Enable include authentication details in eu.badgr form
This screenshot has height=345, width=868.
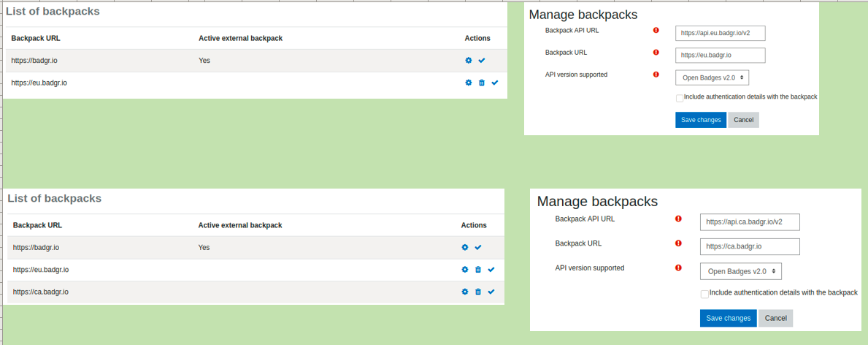click(679, 98)
